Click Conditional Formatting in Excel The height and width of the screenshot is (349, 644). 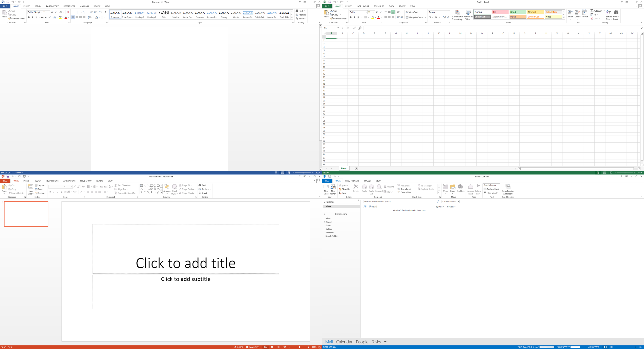coord(457,15)
